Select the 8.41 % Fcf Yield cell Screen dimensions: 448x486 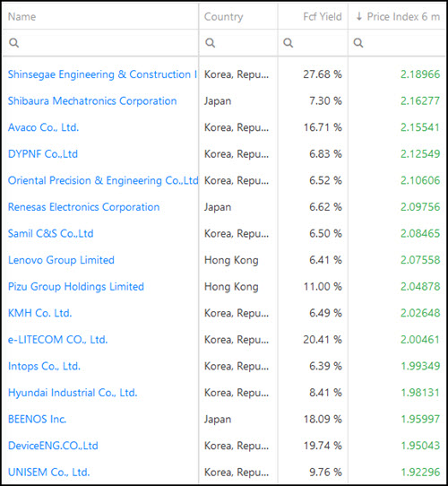[x=325, y=393]
